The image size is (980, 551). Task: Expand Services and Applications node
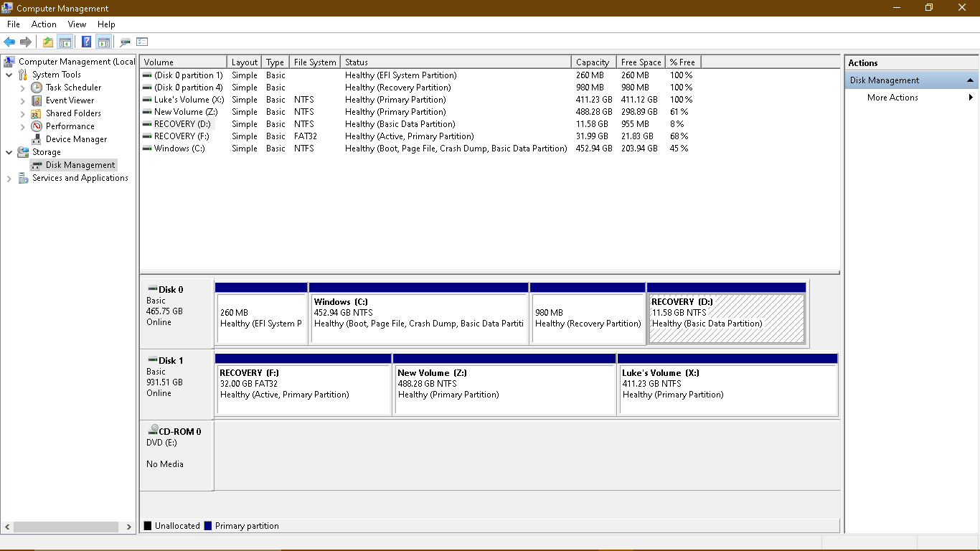click(9, 178)
